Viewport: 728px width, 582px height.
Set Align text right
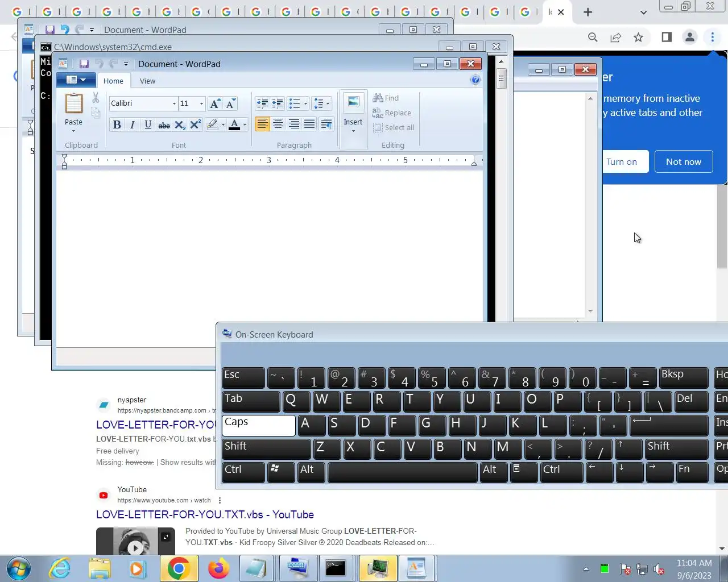pyautogui.click(x=294, y=124)
